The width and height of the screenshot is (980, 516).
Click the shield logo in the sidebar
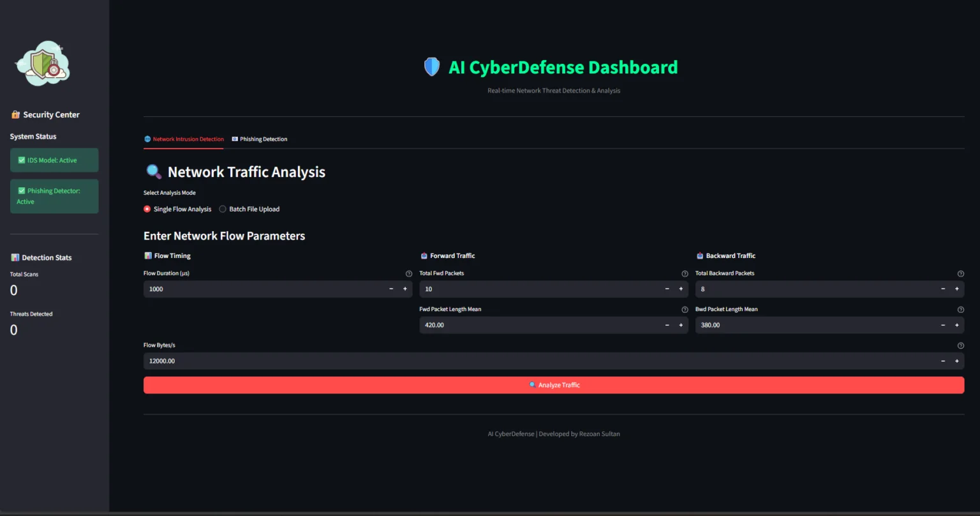[43, 64]
